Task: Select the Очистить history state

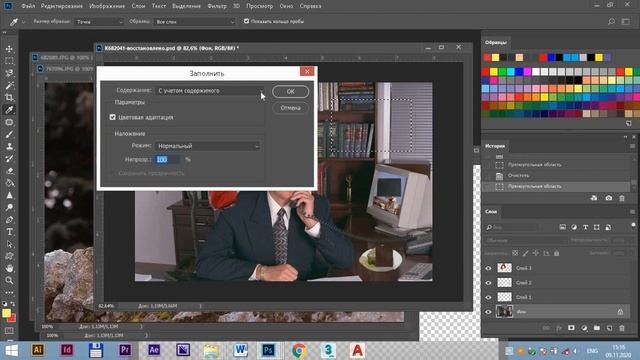Action: pos(557,176)
